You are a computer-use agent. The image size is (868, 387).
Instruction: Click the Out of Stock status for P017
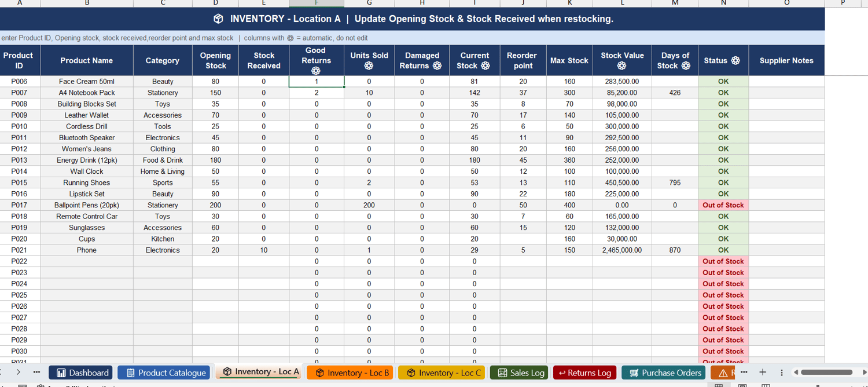[x=723, y=205]
